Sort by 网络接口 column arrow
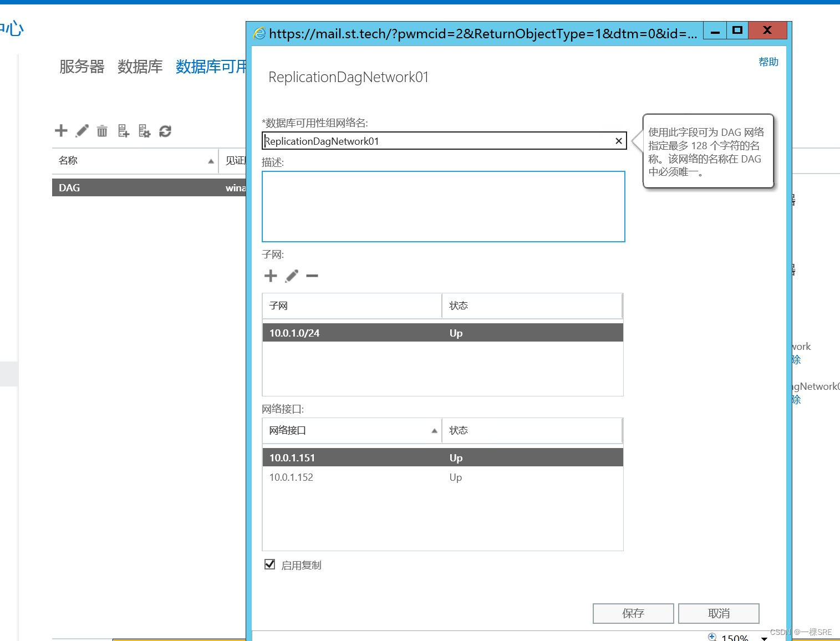840x641 pixels. tap(434, 431)
